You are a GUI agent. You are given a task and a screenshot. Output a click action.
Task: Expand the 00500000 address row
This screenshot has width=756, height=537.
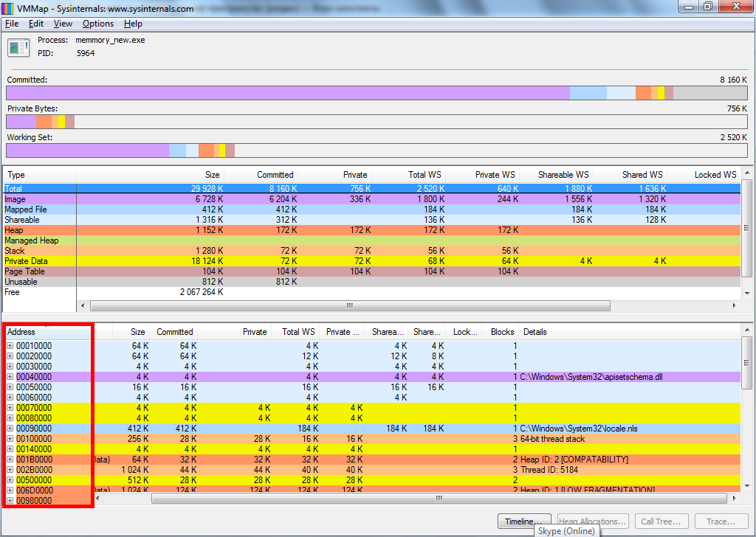(x=10, y=480)
